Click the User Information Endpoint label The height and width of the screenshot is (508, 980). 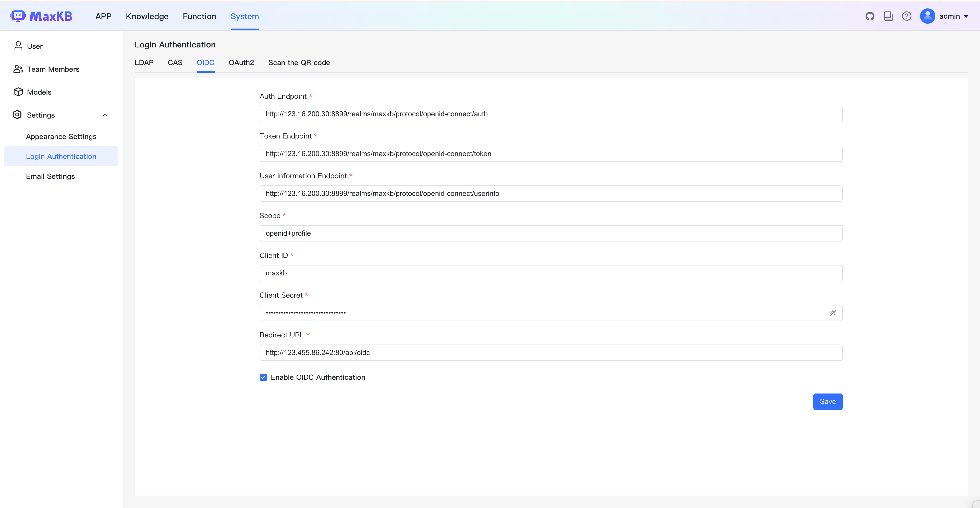click(303, 176)
